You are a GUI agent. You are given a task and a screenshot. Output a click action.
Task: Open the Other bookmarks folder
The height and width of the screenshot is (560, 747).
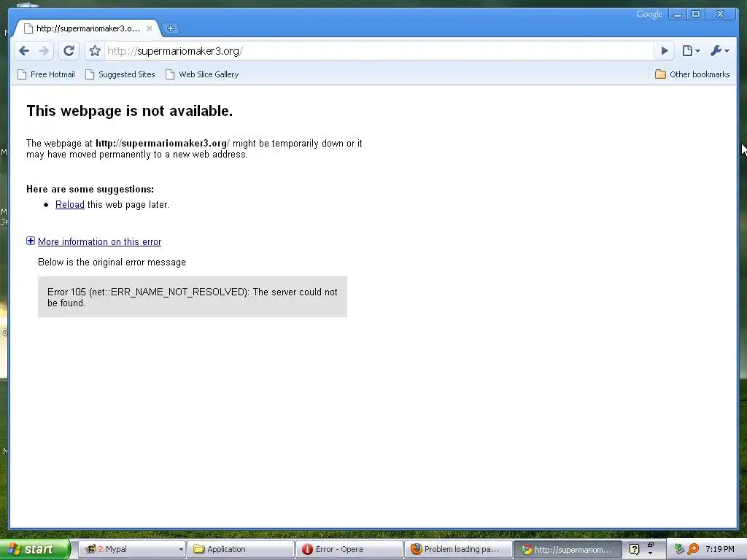692,74
